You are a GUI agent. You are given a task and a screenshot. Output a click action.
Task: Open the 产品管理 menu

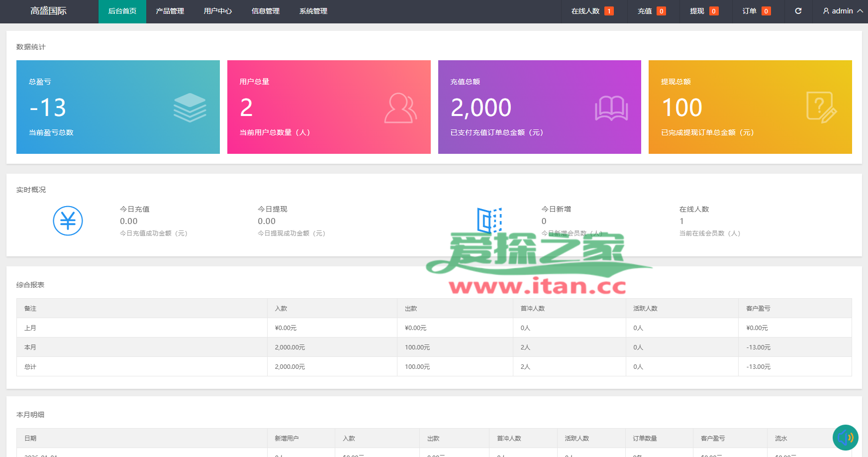tap(170, 11)
